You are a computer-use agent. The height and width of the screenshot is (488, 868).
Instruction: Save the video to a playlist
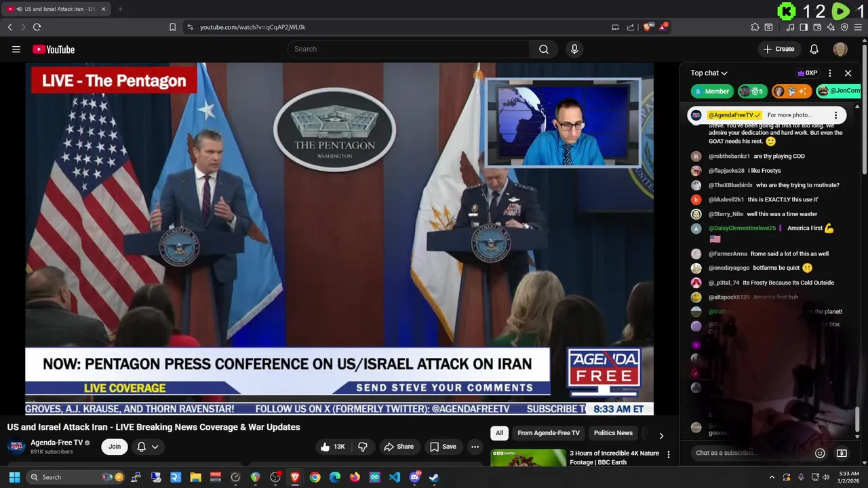click(443, 447)
